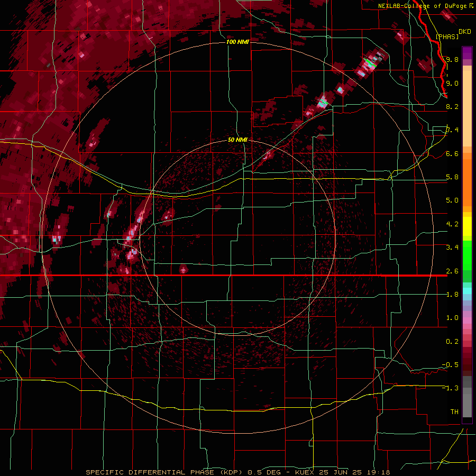
Task: Click the DKD label above the color scale
Action: pos(464,32)
